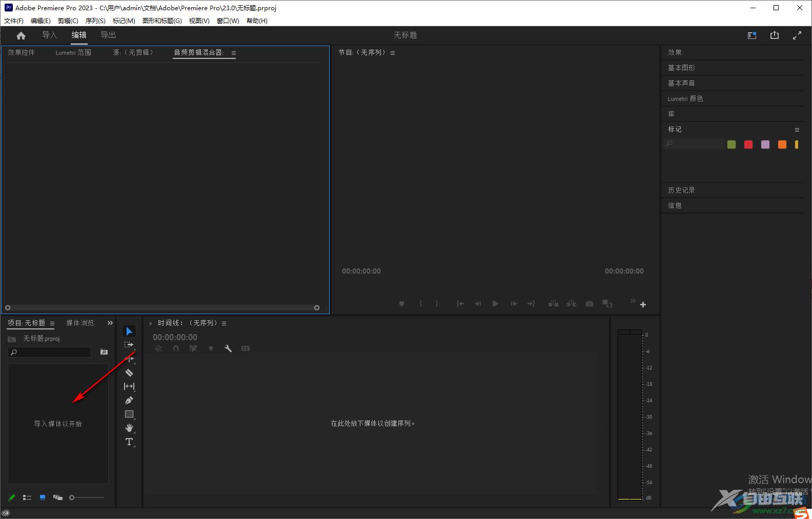The height and width of the screenshot is (519, 812).
Task: Select the Type tool
Action: click(x=129, y=442)
